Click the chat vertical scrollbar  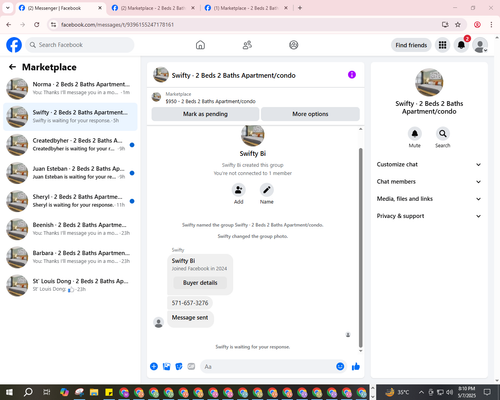click(360, 248)
